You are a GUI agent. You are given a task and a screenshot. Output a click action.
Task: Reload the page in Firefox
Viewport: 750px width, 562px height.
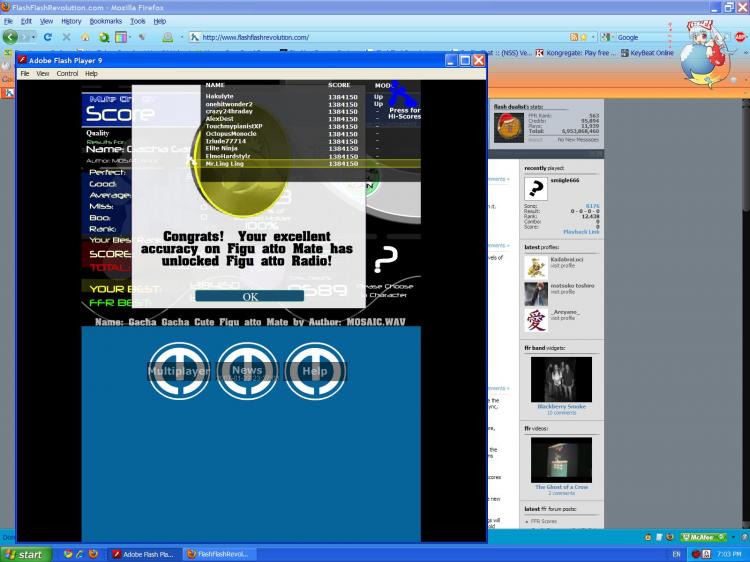point(47,37)
